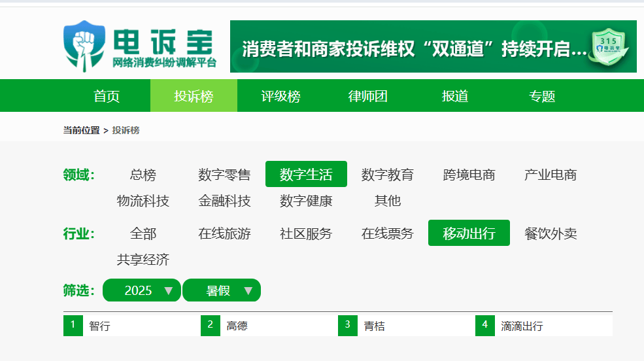This screenshot has height=361, width=644.
Task: Select the 跨境电商 domain option
Action: point(469,175)
